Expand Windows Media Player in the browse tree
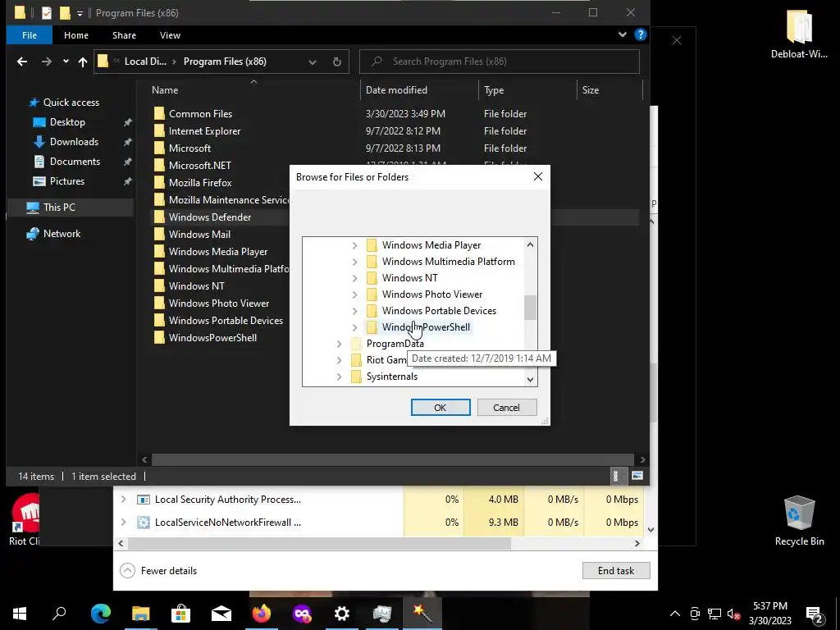The height and width of the screenshot is (630, 840). [354, 245]
